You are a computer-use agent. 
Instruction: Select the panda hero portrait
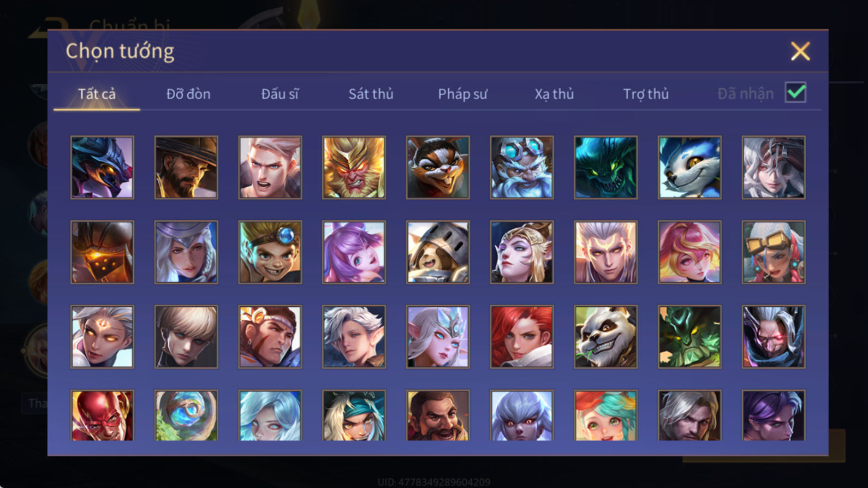(x=605, y=336)
